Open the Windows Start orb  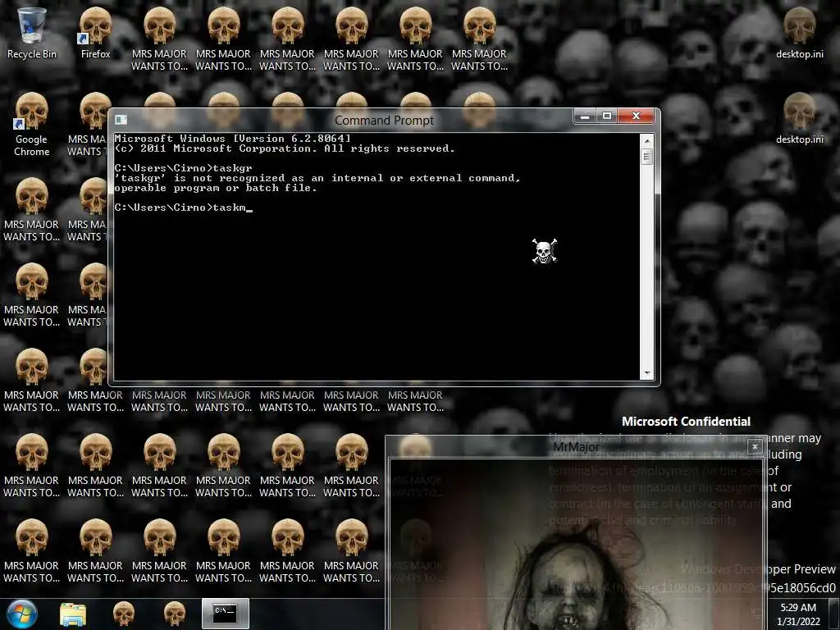(x=21, y=614)
